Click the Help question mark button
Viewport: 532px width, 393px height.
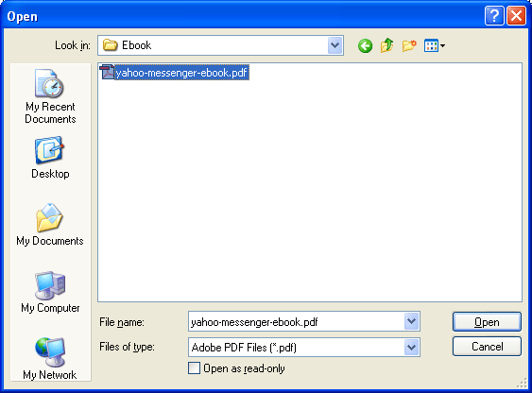point(494,16)
